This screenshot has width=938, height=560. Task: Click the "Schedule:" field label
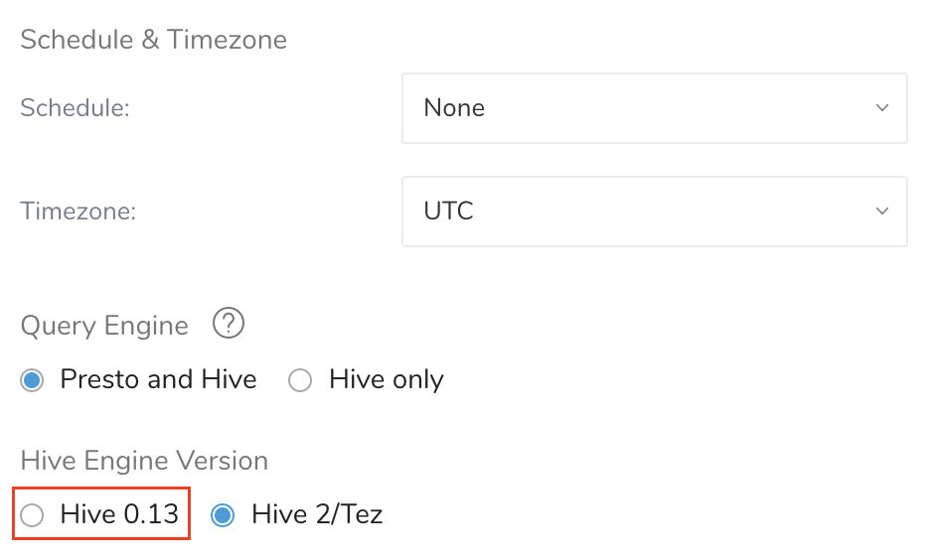(x=75, y=107)
